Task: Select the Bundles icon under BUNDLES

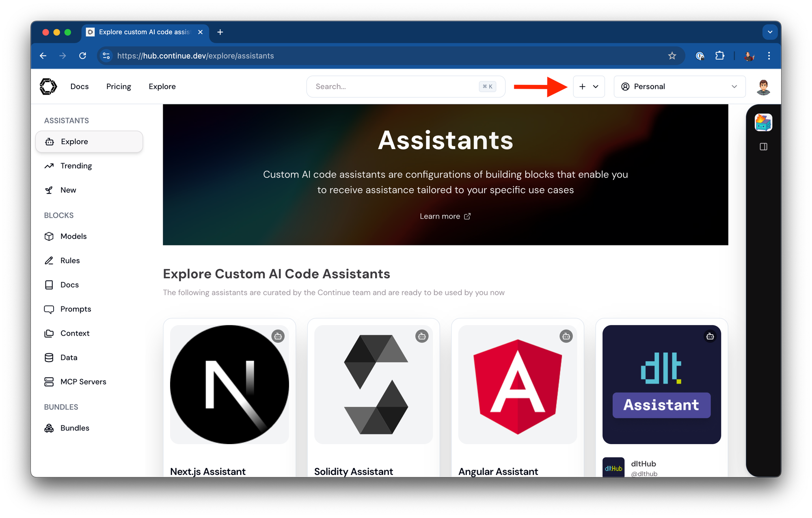Action: 49,428
